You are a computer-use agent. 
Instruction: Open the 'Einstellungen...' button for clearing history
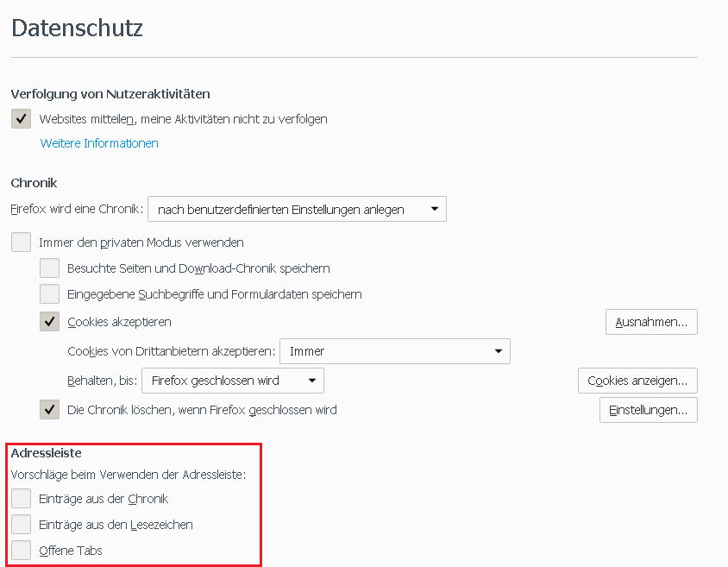point(648,410)
